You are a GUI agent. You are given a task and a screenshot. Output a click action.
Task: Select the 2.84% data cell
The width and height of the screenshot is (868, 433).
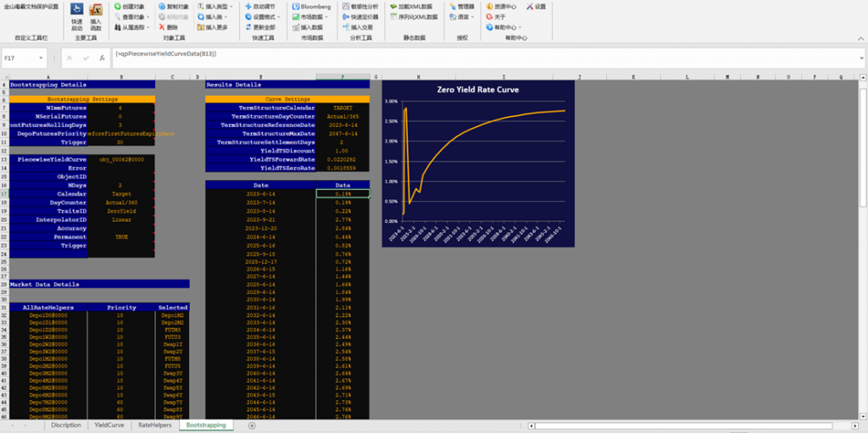point(342,228)
